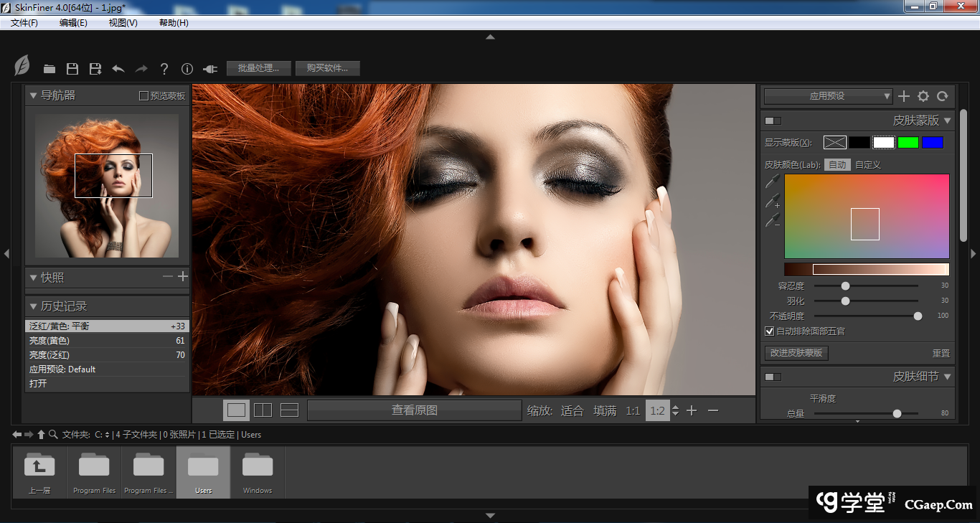
Task: Click the save floppy disk icon
Action: pos(72,69)
